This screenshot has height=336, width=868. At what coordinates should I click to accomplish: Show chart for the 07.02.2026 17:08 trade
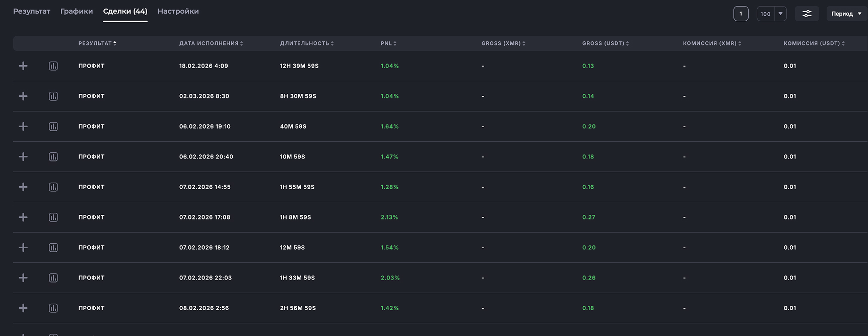(53, 217)
